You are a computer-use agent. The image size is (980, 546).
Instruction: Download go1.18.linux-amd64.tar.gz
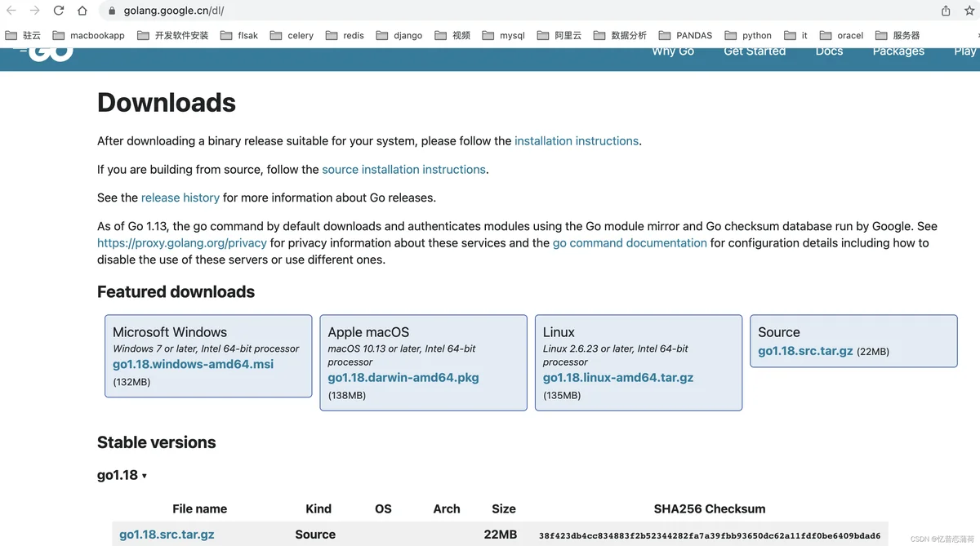618,378
